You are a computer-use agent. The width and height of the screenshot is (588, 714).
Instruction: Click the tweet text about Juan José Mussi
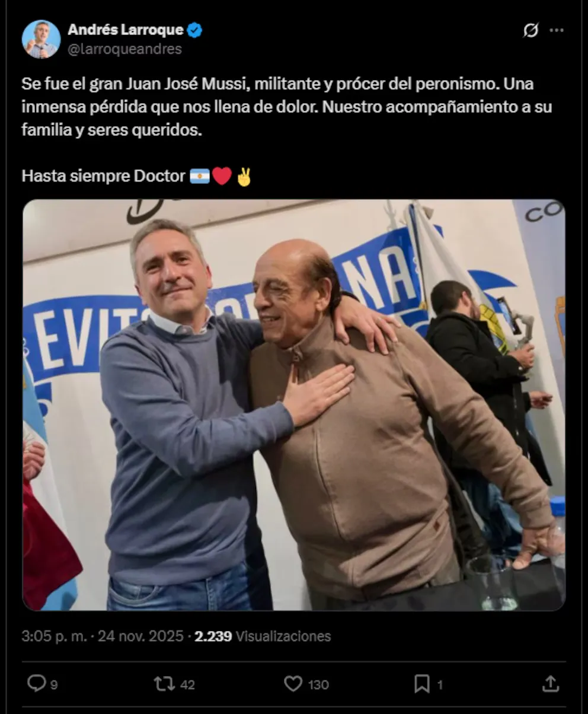pyautogui.click(x=287, y=130)
